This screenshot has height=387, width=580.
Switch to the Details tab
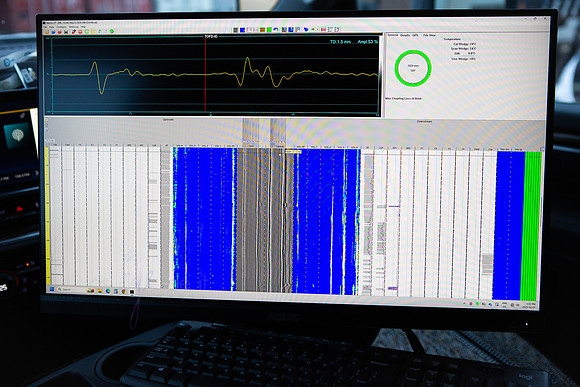pyautogui.click(x=405, y=35)
